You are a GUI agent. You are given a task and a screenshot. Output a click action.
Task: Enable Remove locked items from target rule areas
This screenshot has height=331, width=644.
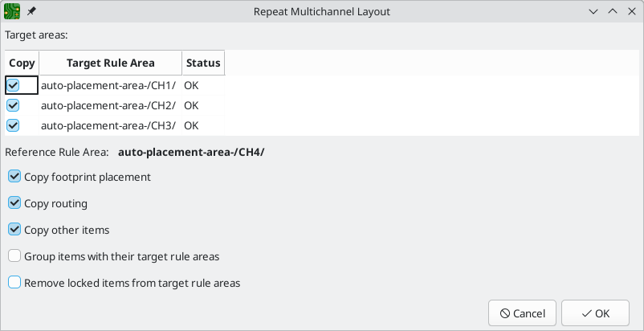pyautogui.click(x=14, y=283)
